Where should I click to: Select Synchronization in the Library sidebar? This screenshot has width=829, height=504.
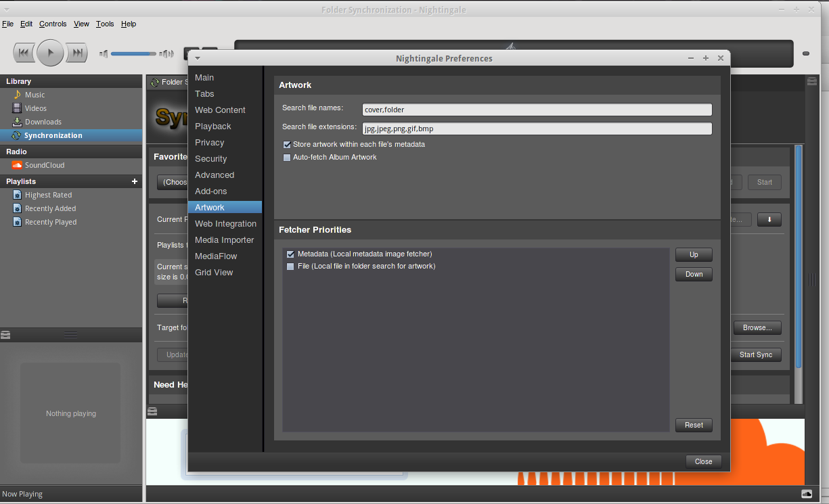(71, 135)
